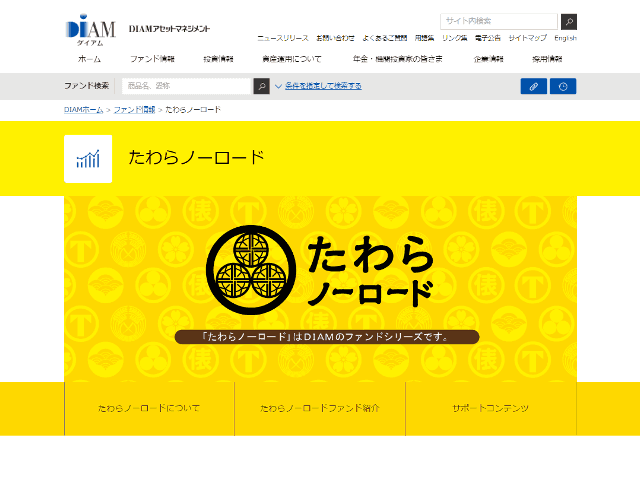Viewport: 640px width, 480px height.
Task: Click the DIAMアセットマネジメント header text
Action: (169, 29)
